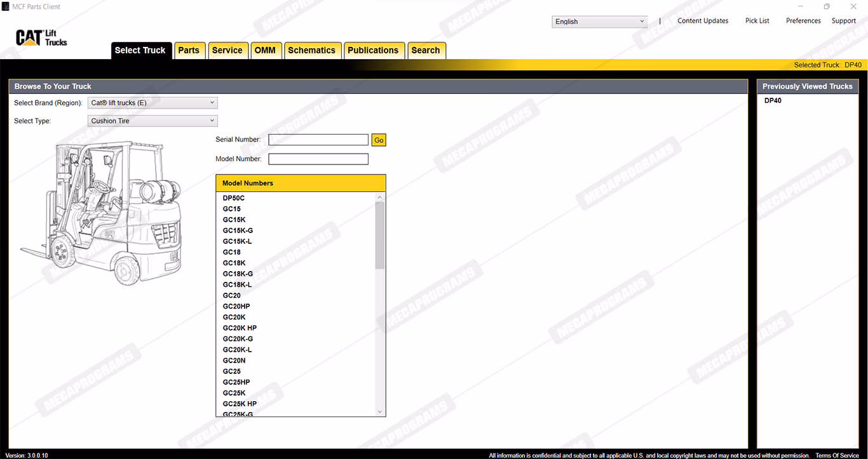Open the Pick List

(x=757, y=21)
